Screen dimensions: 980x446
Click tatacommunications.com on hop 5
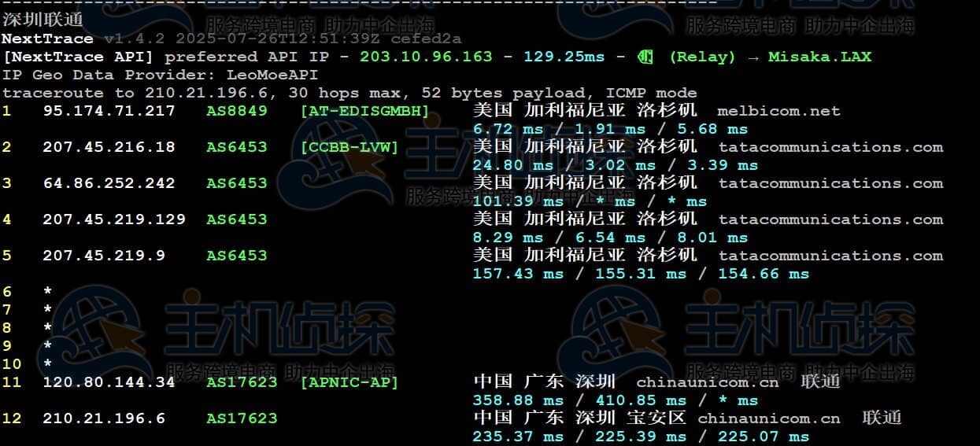tap(830, 256)
